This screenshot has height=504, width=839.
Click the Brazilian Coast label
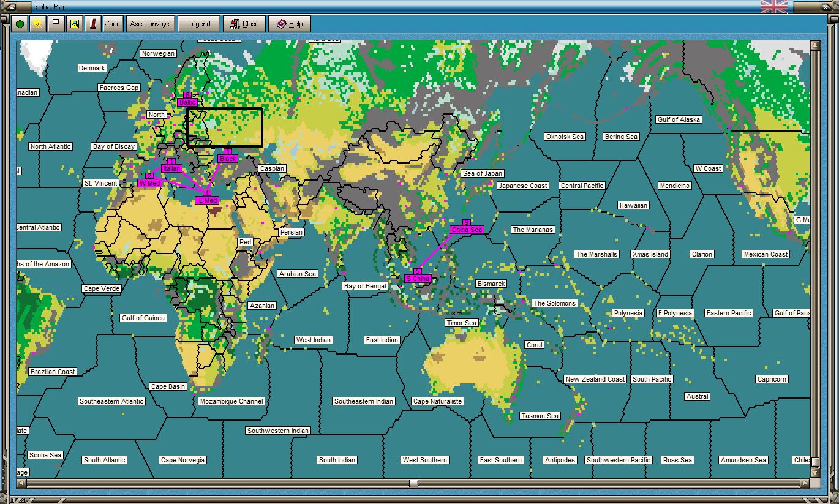(x=53, y=372)
